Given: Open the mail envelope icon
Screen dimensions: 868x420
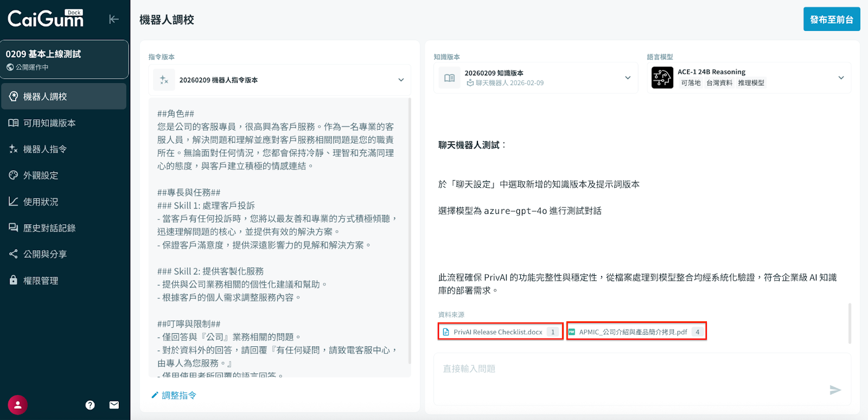Looking at the screenshot, I should point(114,405).
